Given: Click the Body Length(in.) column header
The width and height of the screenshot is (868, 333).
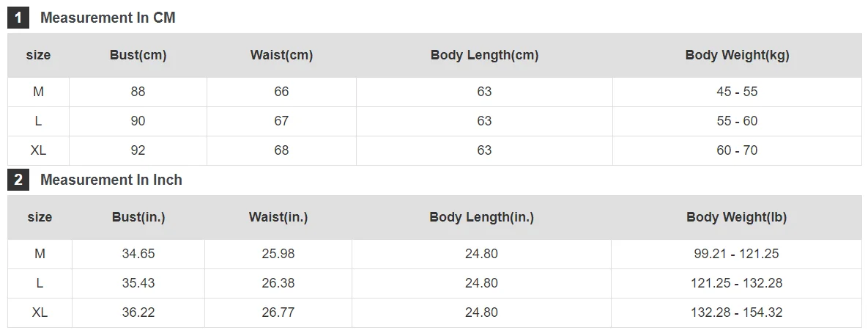Looking at the screenshot, I should point(481,217).
